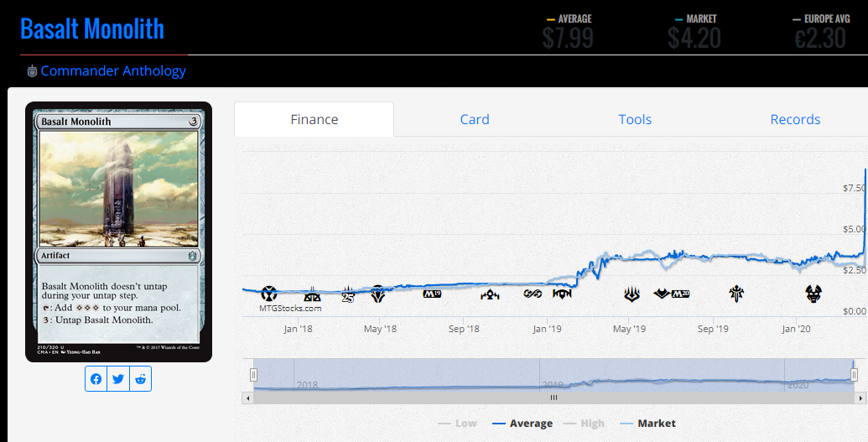The width and height of the screenshot is (868, 442).
Task: Share card on Reddit
Action: pos(141,379)
